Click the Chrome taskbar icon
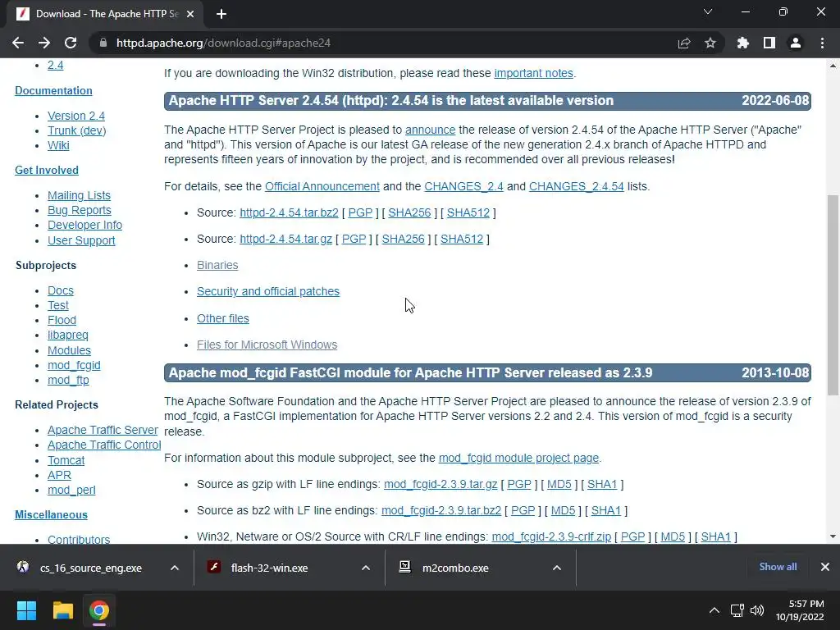Viewport: 840px width, 630px height. pos(99,610)
